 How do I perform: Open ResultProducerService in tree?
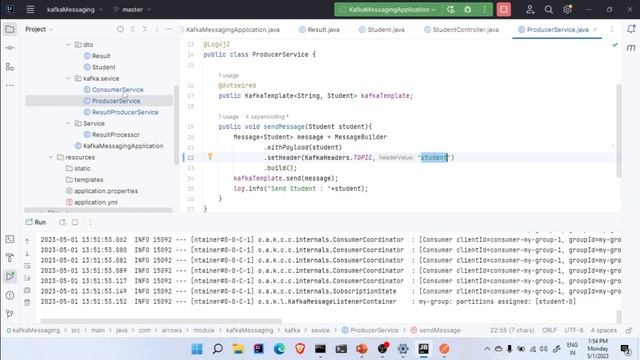coord(125,112)
